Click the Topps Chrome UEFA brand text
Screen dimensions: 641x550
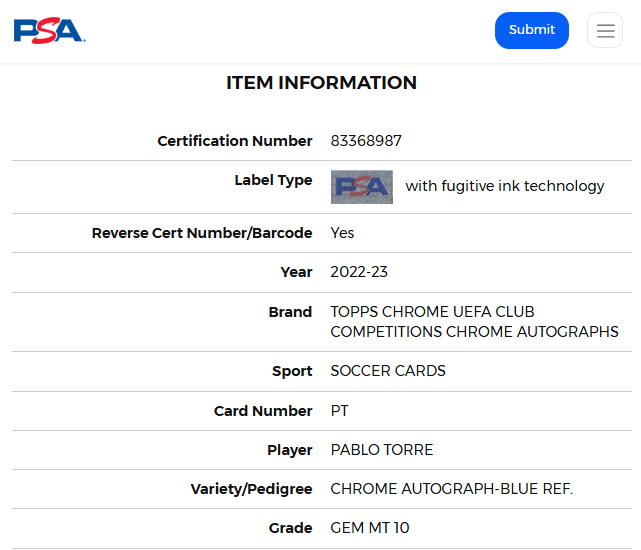coord(474,322)
